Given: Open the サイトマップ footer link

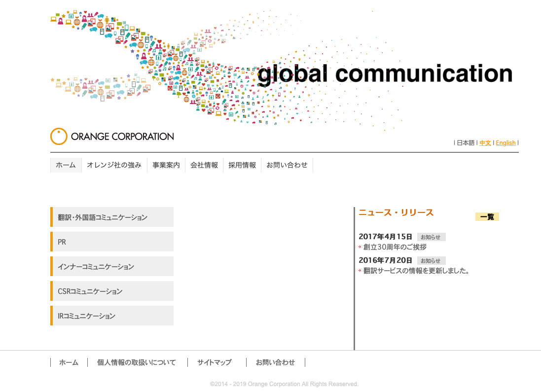Looking at the screenshot, I should (x=214, y=362).
